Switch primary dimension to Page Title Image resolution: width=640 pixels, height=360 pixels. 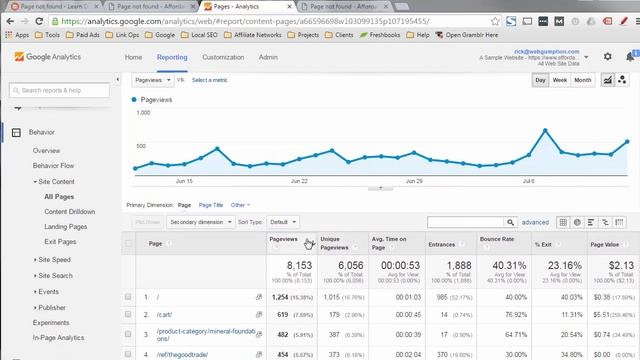(211, 205)
